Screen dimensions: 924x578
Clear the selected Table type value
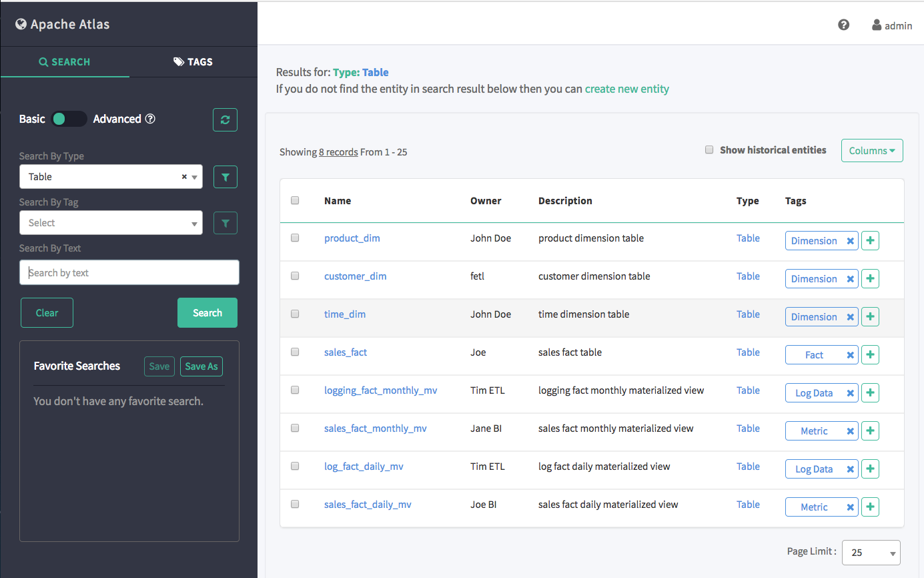[184, 177]
